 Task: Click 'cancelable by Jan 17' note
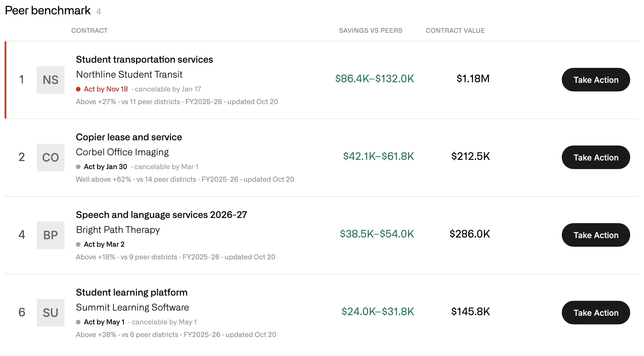coord(168,89)
